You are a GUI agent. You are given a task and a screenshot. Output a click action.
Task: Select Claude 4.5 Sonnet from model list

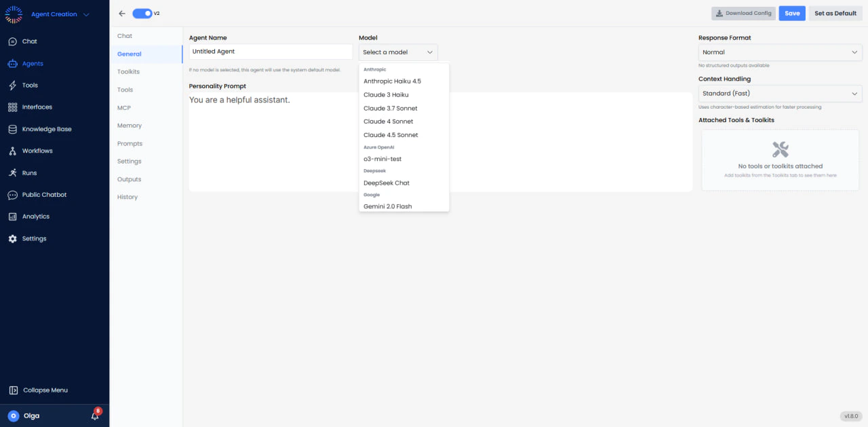pyautogui.click(x=390, y=134)
